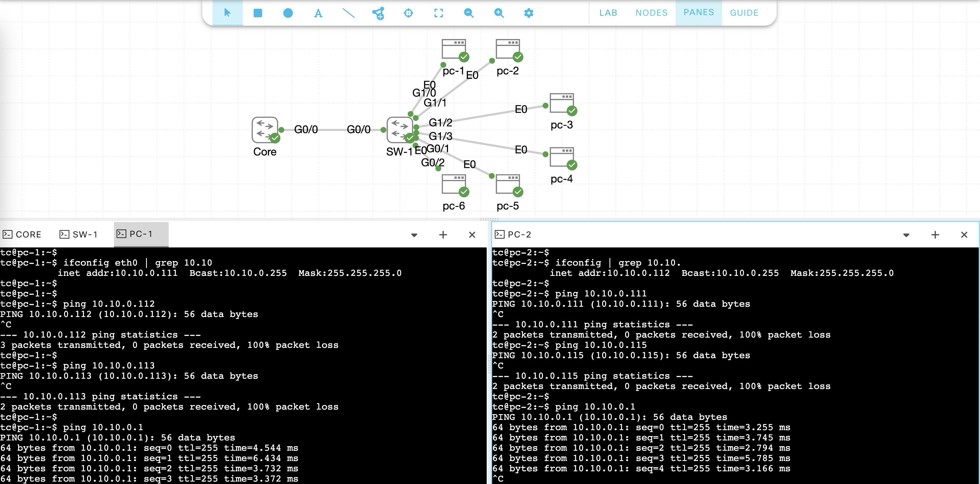The height and width of the screenshot is (484, 980).
Task: Add a tab to left pane
Action: pyautogui.click(x=443, y=234)
